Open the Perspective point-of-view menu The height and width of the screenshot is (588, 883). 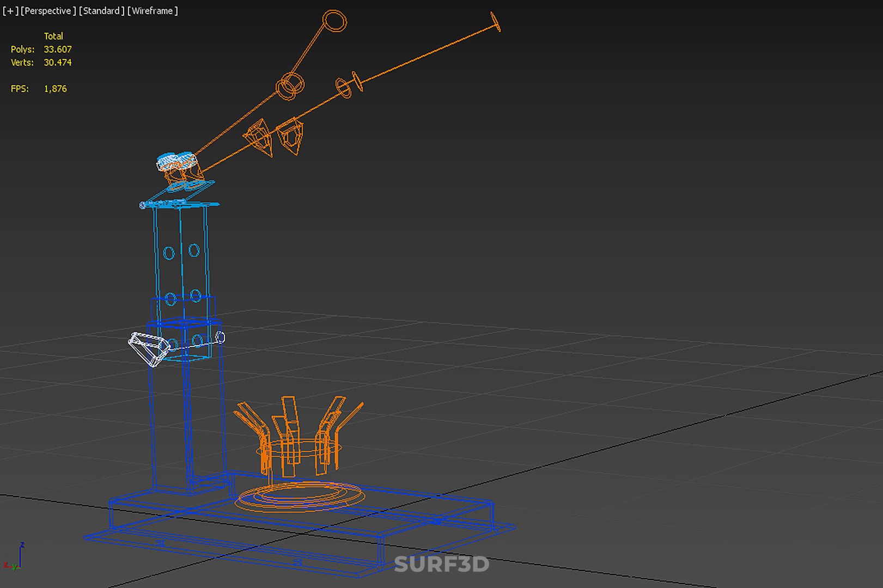(x=48, y=11)
